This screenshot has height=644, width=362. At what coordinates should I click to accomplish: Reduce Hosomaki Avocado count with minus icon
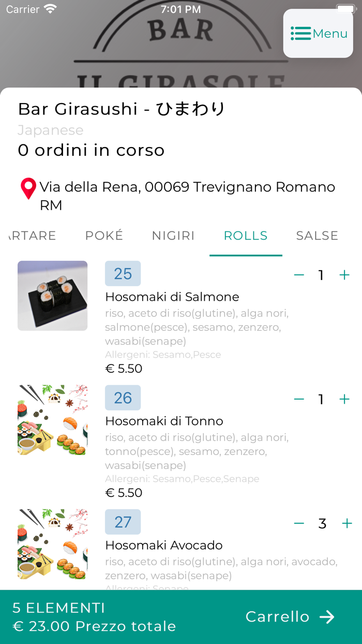click(x=299, y=523)
